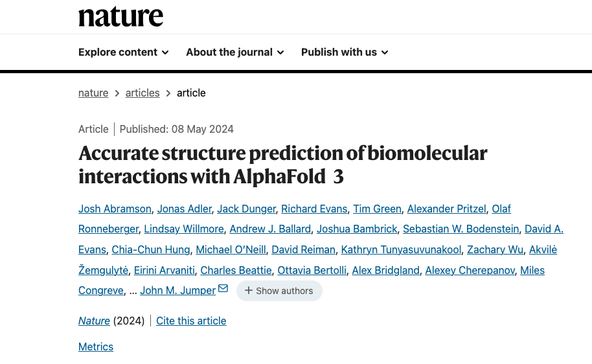
Task: Click the email envelope icon beside John M. Jumper
Action: [x=223, y=288]
